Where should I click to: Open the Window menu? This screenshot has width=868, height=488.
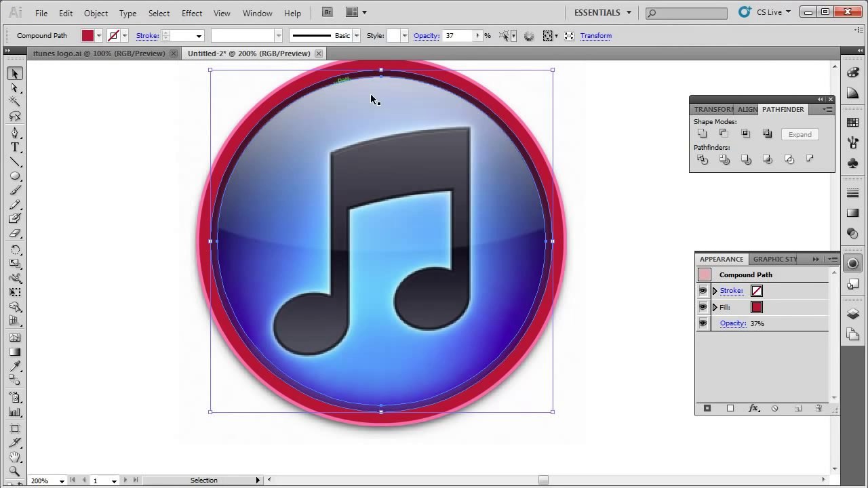coord(258,13)
